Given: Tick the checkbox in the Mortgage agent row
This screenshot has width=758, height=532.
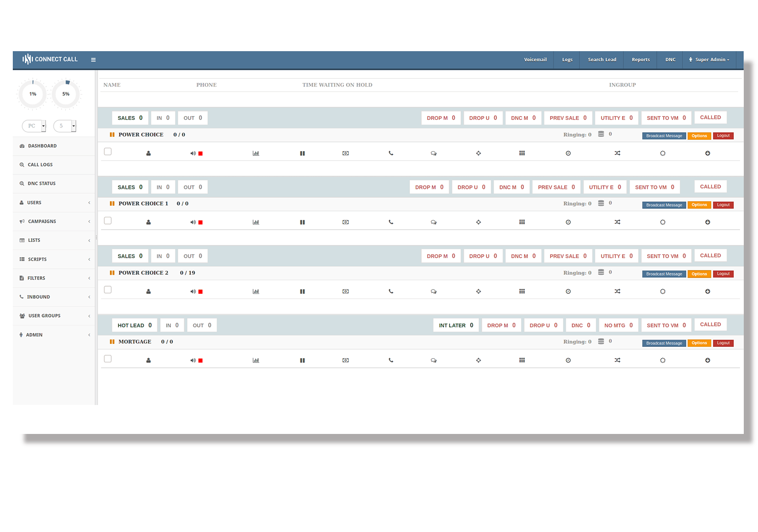Looking at the screenshot, I should 108,359.
